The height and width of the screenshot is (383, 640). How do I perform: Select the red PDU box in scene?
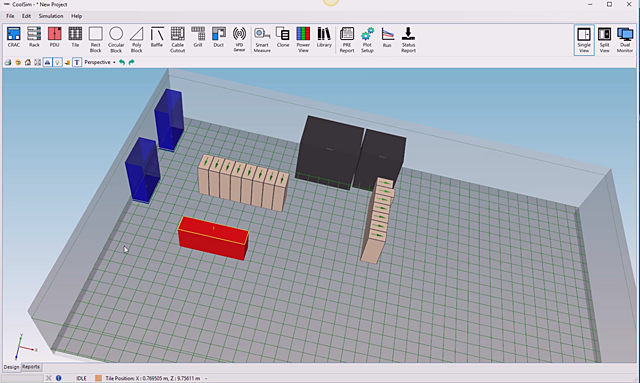coord(213,238)
